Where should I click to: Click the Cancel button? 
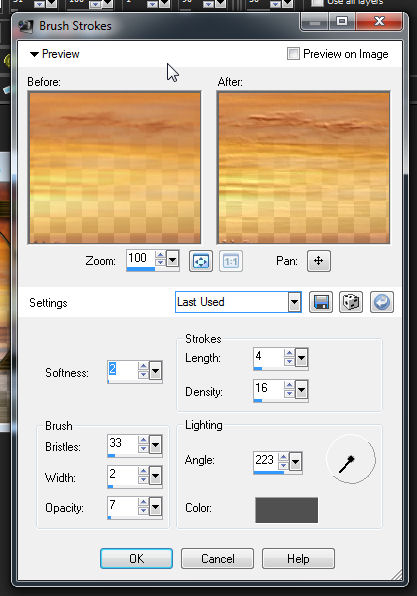[217, 559]
